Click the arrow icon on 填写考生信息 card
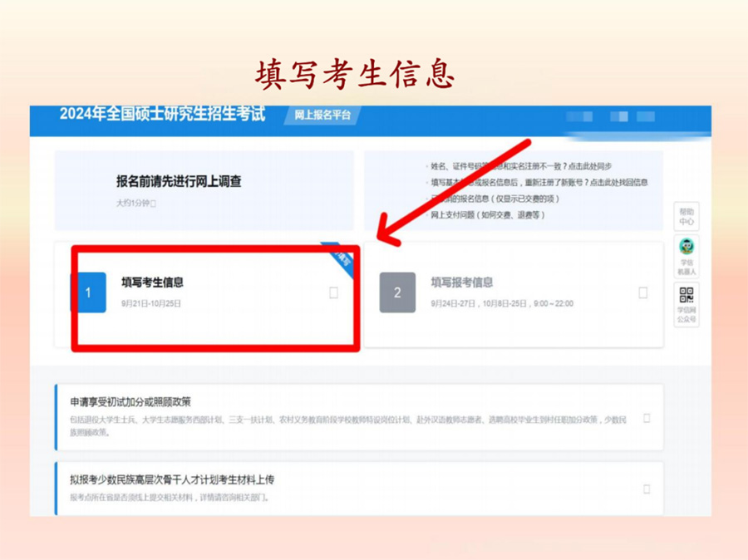This screenshot has height=560, width=748. coord(333,292)
